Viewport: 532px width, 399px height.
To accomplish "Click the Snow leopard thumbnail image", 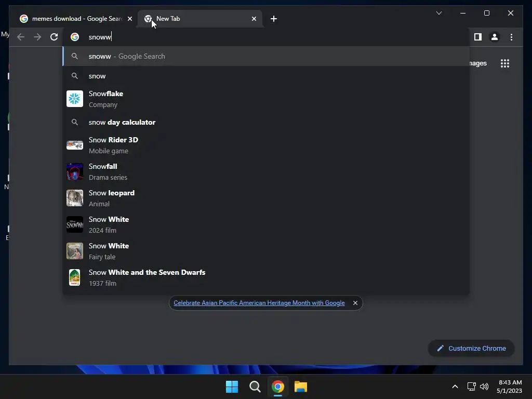I will click(x=75, y=198).
